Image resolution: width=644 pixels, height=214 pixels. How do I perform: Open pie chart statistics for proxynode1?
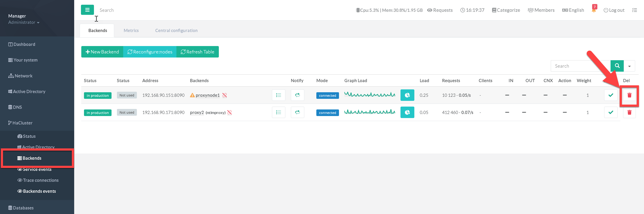click(x=407, y=95)
